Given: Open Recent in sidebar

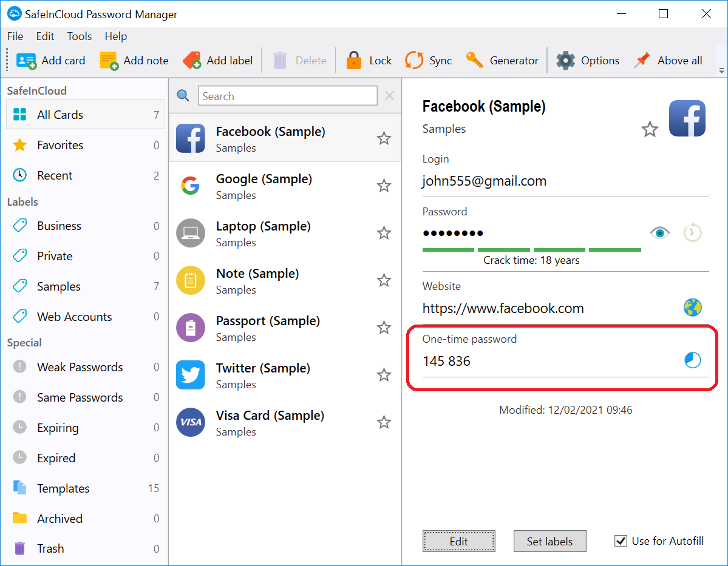Looking at the screenshot, I should (x=86, y=175).
